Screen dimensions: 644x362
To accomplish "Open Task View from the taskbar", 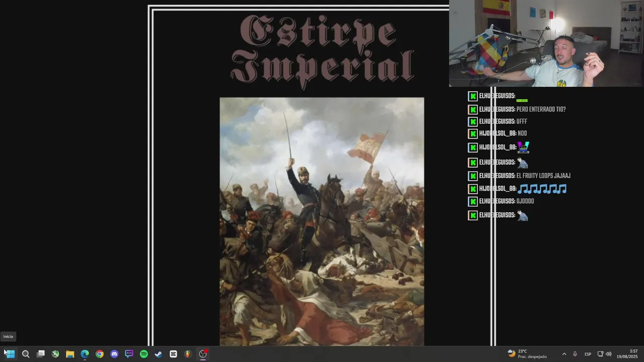I will [x=41, y=354].
